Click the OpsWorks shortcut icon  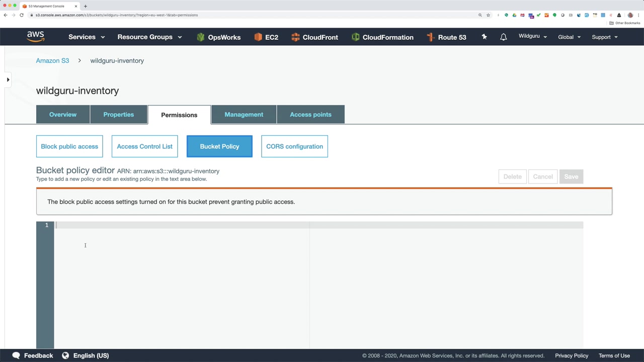(201, 37)
